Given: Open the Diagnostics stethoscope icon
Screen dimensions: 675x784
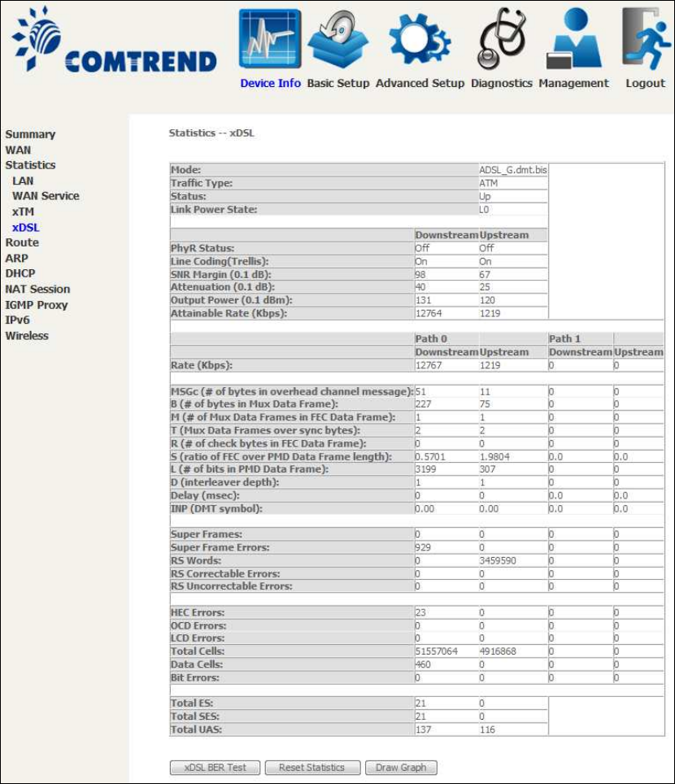Looking at the screenshot, I should coord(502,39).
